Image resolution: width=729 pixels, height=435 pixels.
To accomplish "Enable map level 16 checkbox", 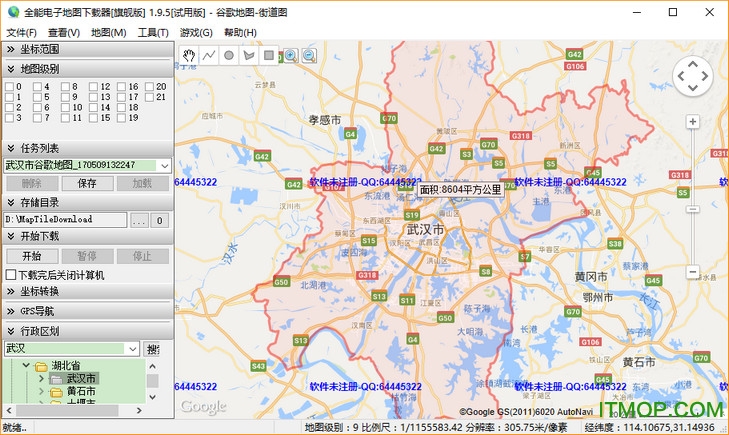I will (x=121, y=86).
